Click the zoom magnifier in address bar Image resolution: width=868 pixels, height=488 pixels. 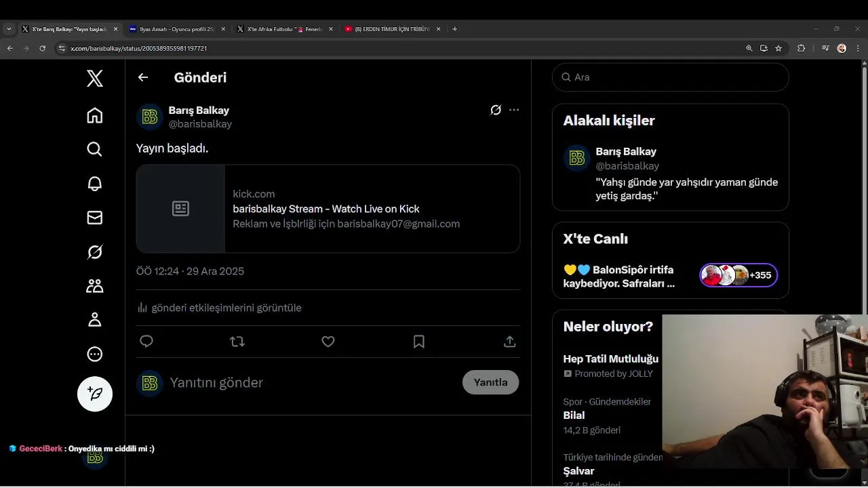[749, 48]
